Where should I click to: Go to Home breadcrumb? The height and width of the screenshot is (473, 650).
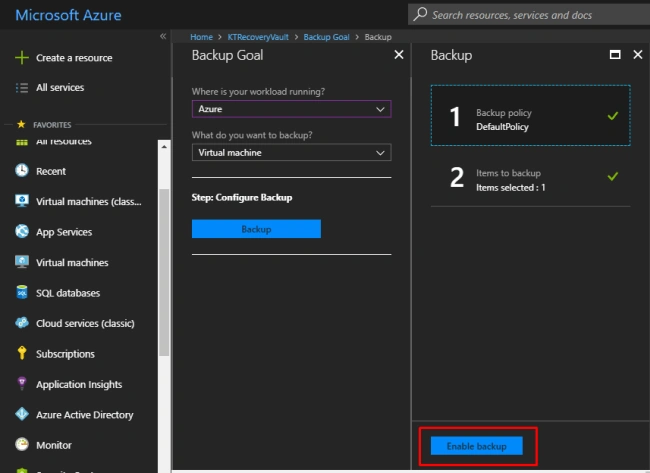coord(201,37)
